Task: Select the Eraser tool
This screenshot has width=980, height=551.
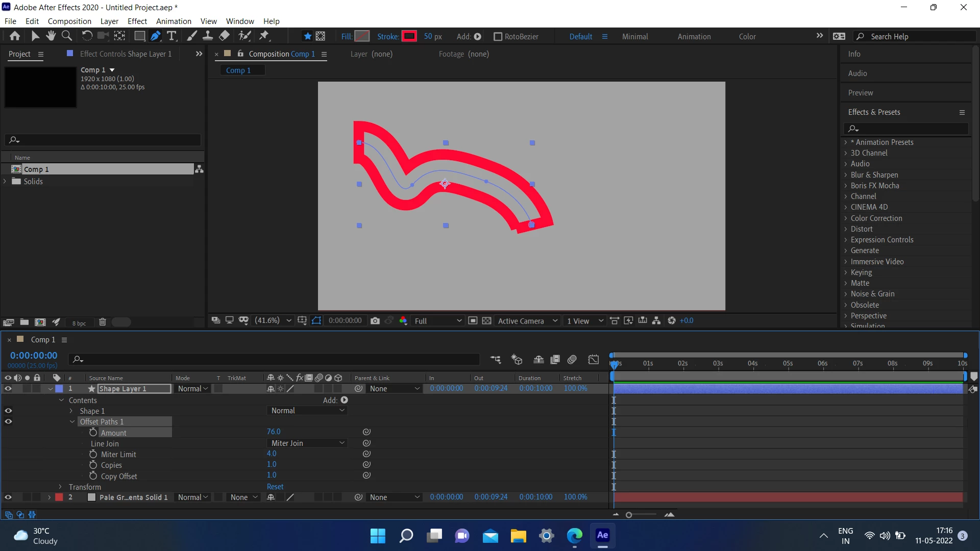Action: pyautogui.click(x=224, y=36)
